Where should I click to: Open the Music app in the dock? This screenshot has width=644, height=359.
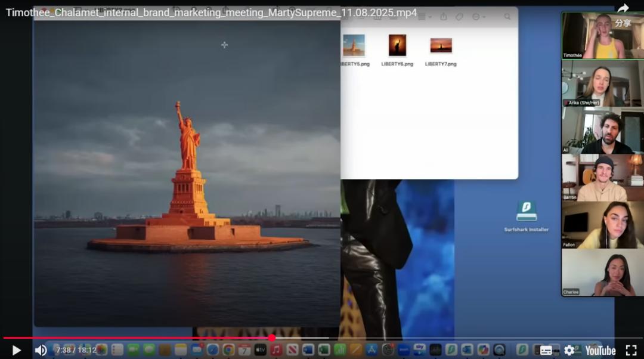click(276, 350)
